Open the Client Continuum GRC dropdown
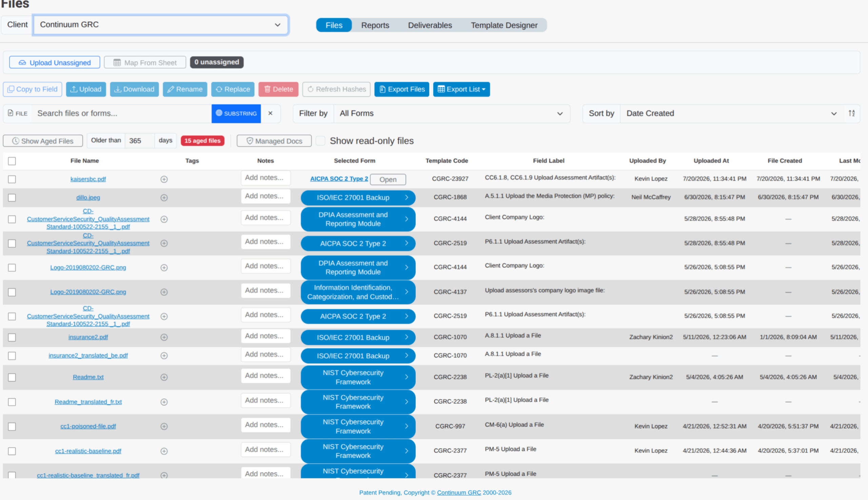 coord(161,25)
